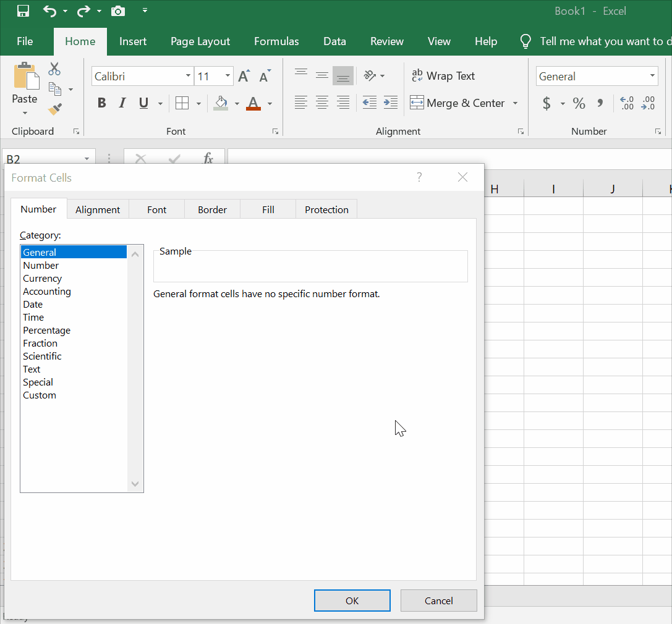The height and width of the screenshot is (624, 672).
Task: Open the borders dropdown arrow
Action: [198, 103]
